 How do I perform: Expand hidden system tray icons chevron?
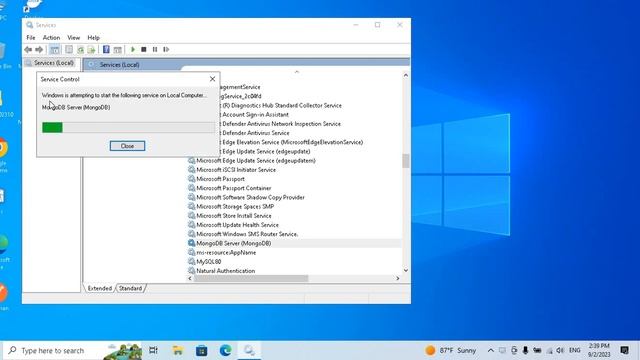tap(491, 350)
